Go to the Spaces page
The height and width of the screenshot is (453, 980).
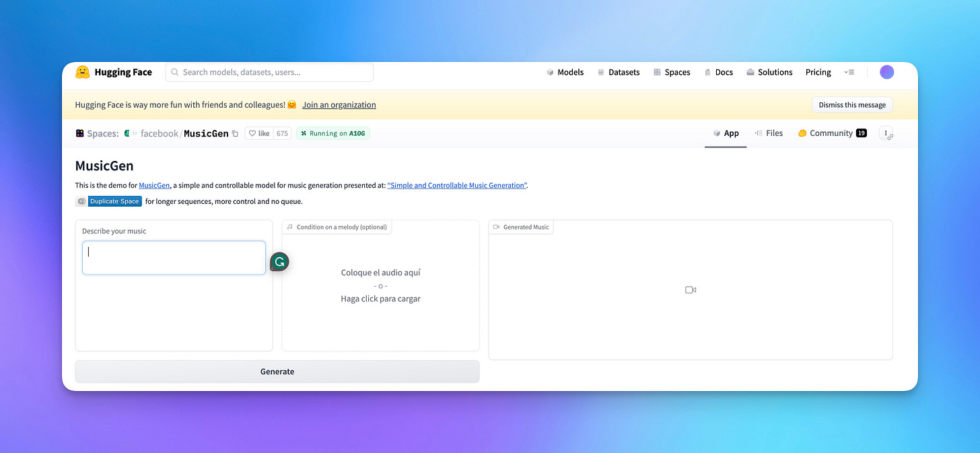pos(672,72)
